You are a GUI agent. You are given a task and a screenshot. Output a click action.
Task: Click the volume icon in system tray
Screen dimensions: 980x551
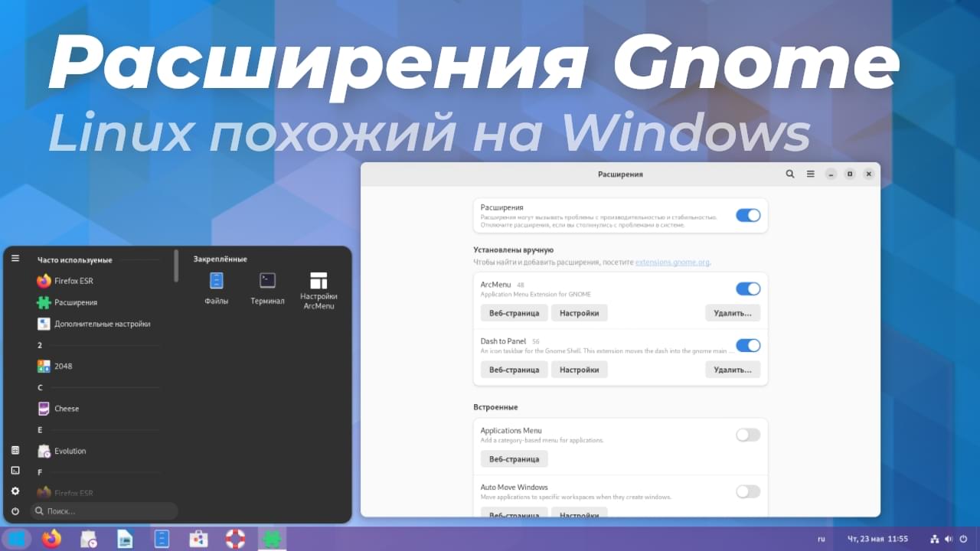pos(949,539)
